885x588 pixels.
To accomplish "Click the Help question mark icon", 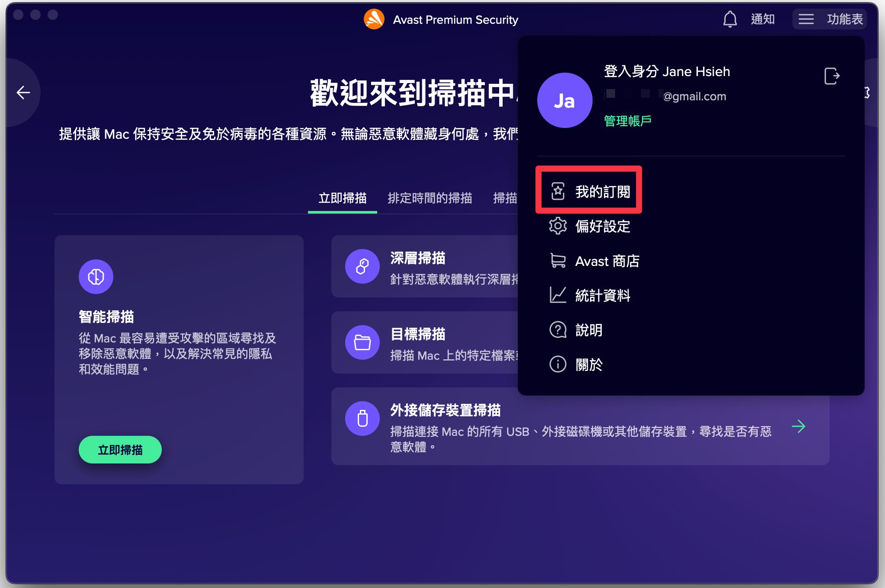I will pos(558,330).
